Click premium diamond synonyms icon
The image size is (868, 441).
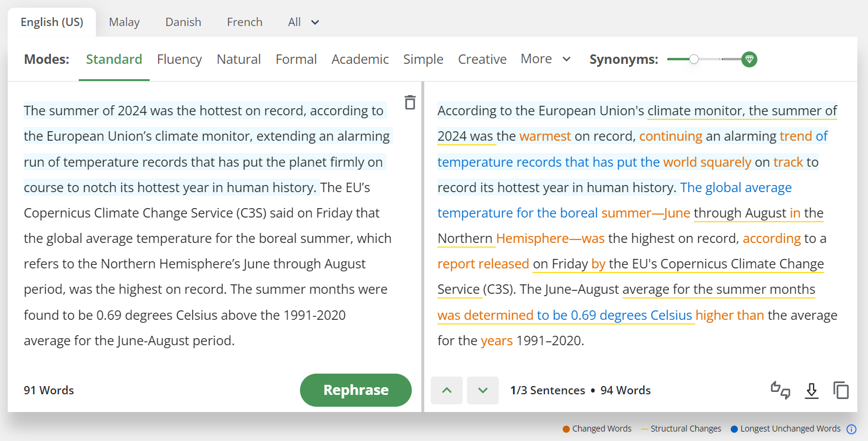tap(749, 59)
